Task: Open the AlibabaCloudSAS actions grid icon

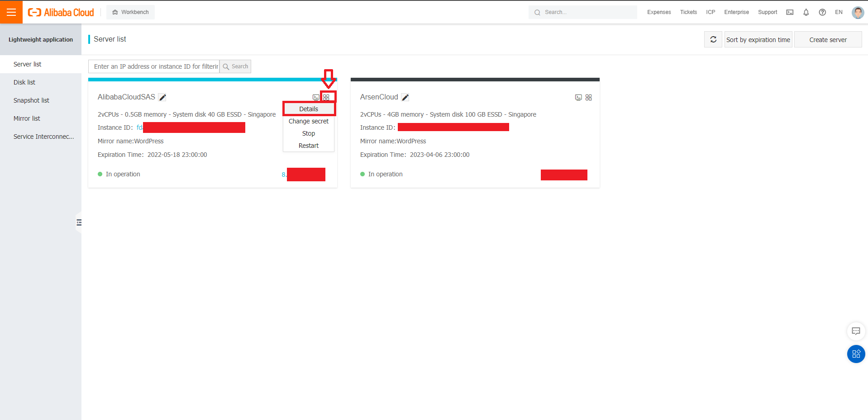Action: click(326, 97)
